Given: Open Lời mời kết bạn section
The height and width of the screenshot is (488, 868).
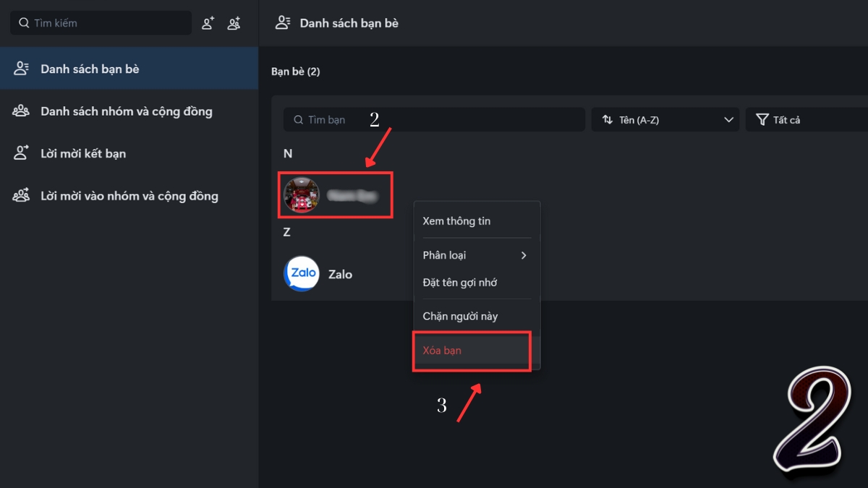Looking at the screenshot, I should click(129, 153).
